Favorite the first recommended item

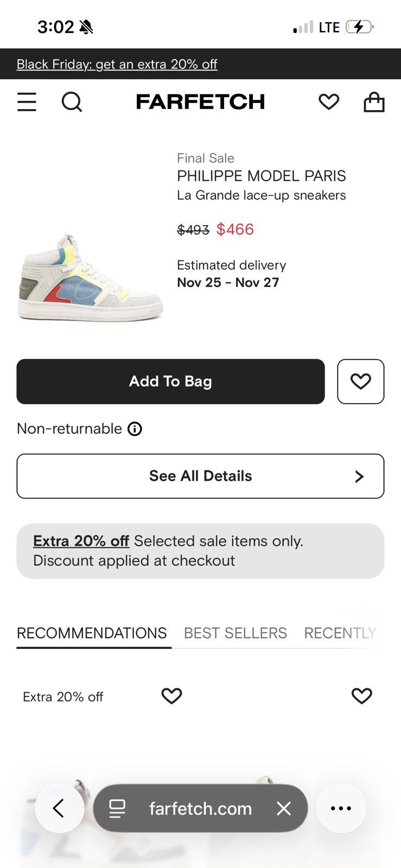coord(171,696)
